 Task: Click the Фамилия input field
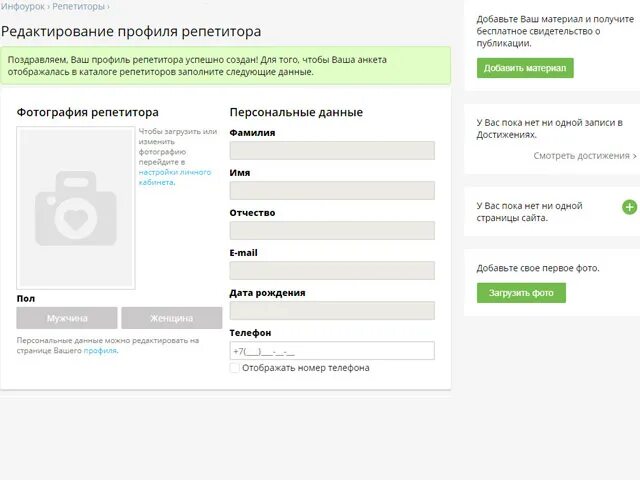click(x=331, y=151)
